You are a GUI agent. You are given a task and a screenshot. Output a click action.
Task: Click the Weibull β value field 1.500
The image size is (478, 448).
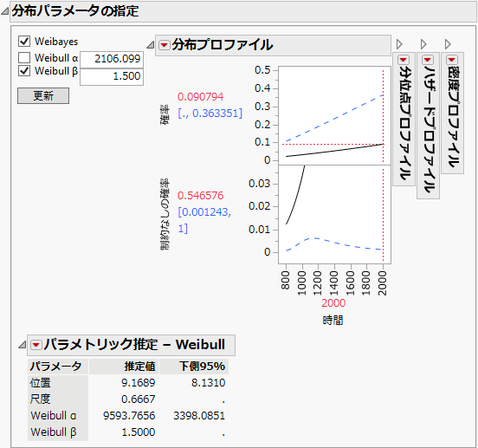tap(112, 76)
